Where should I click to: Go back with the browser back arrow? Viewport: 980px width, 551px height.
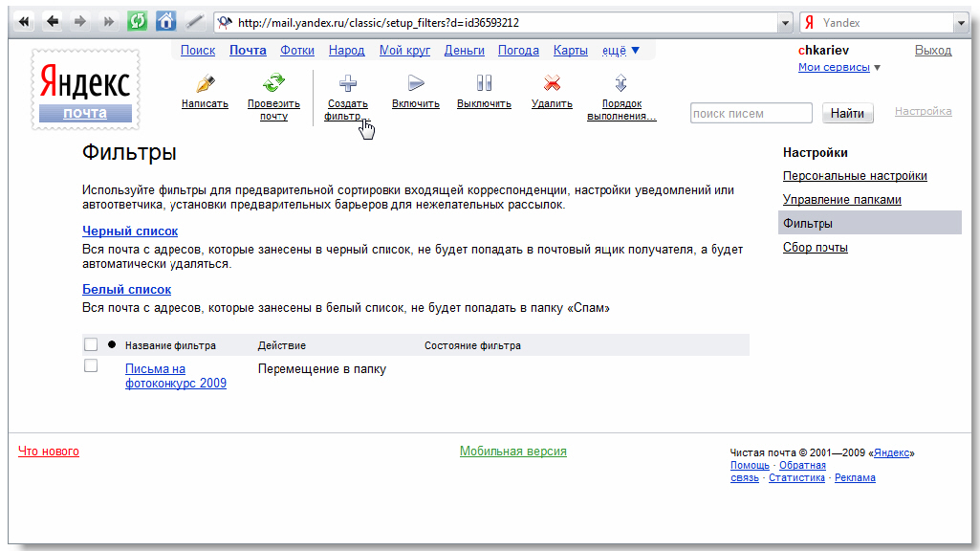coord(53,23)
